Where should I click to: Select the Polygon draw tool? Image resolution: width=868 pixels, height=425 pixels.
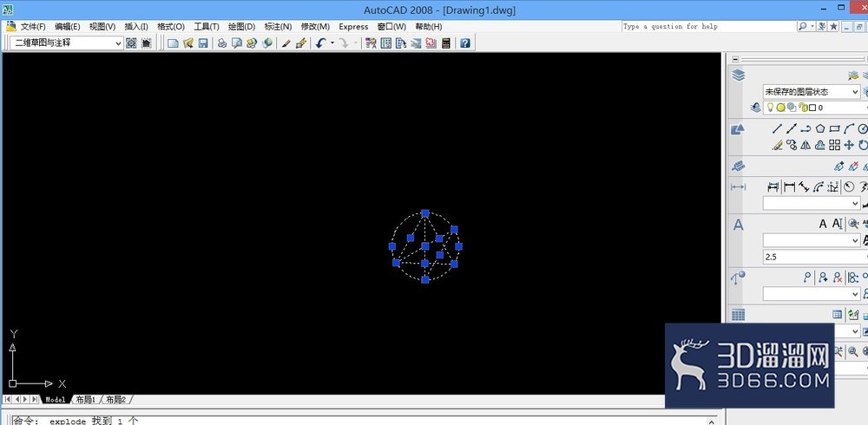(820, 129)
